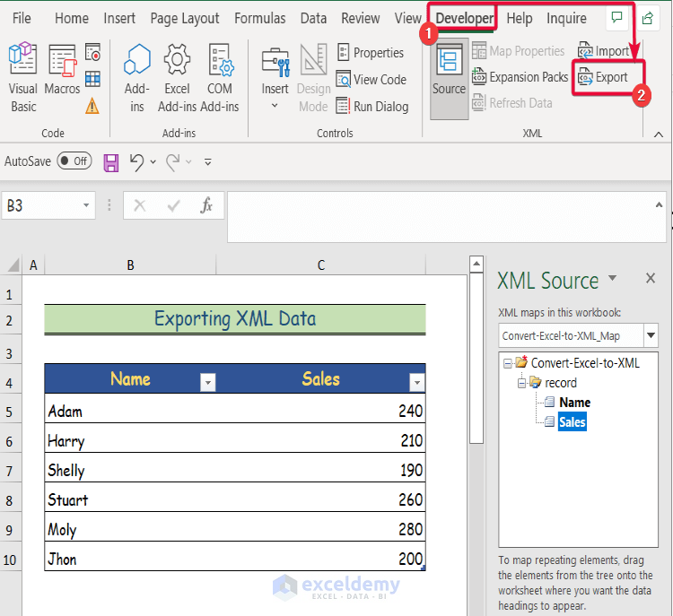This screenshot has height=616, width=673.
Task: Switch to the Home tab
Action: 72,19
